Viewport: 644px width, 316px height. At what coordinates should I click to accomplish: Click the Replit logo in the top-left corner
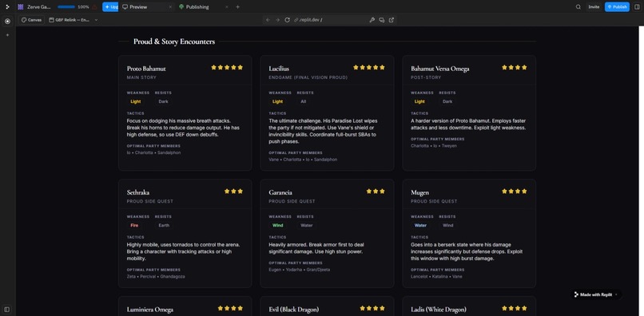click(7, 7)
